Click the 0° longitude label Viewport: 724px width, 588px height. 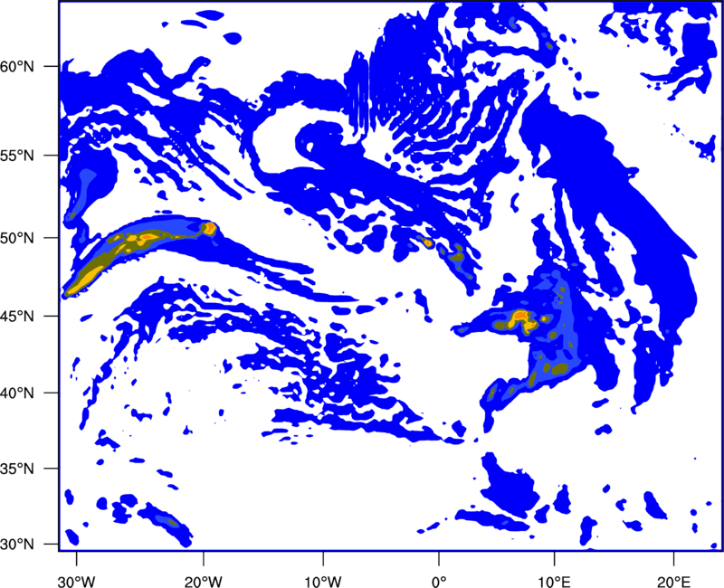pyautogui.click(x=439, y=582)
